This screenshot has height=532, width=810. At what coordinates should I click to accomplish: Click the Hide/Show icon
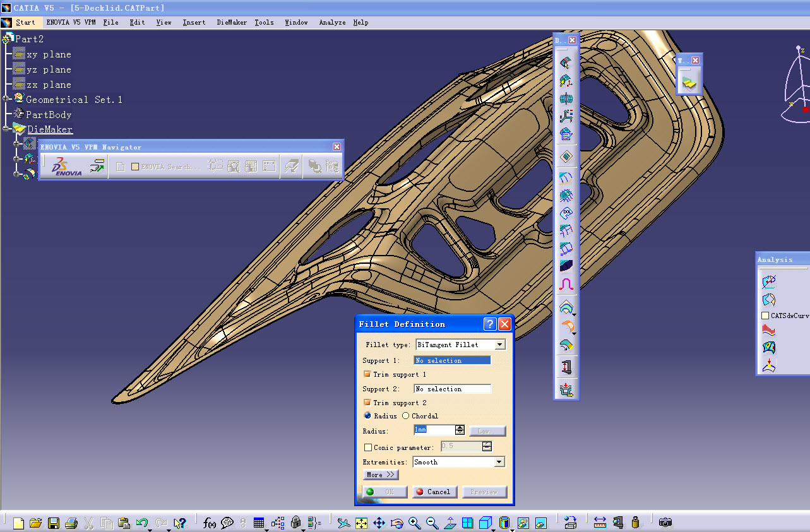click(523, 523)
